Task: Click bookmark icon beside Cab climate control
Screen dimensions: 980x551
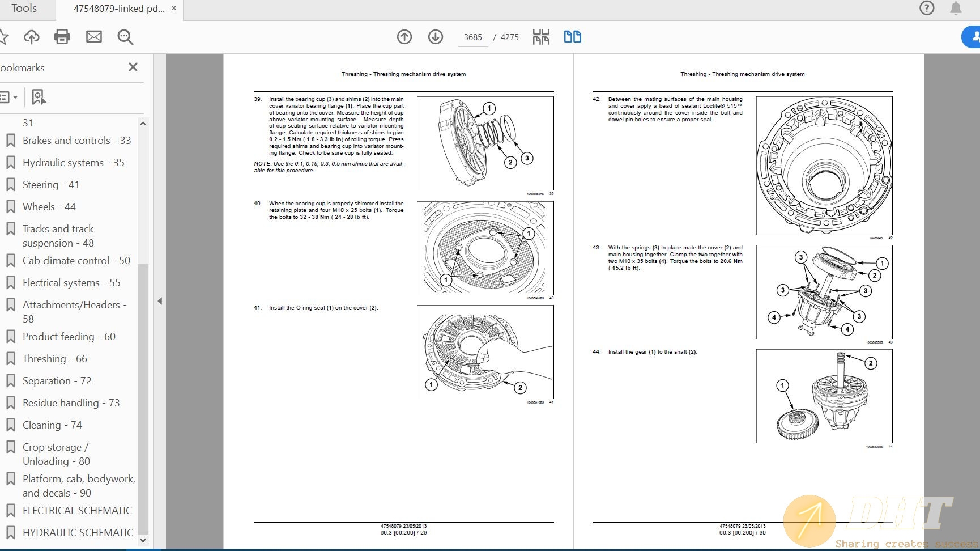Action: pos(10,261)
